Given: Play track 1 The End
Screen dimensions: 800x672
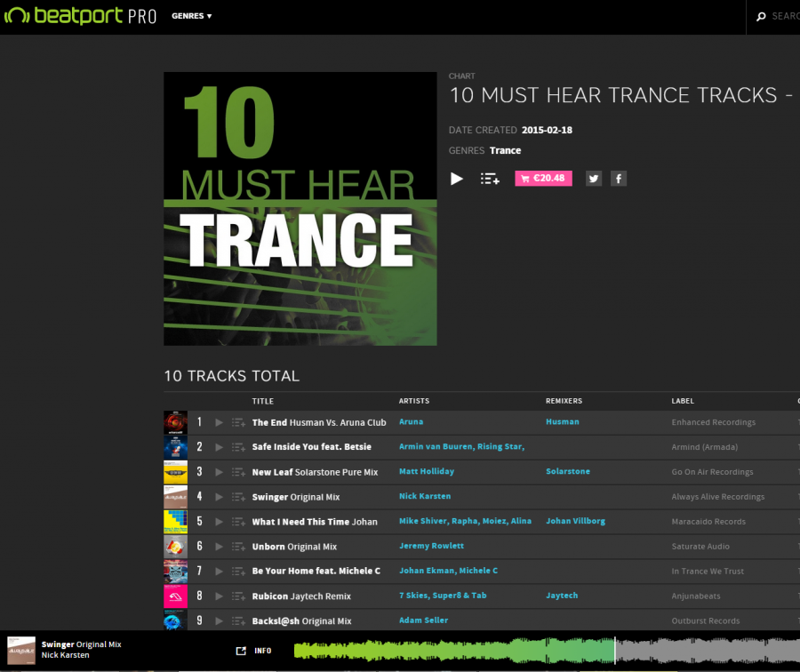Looking at the screenshot, I should [x=219, y=422].
